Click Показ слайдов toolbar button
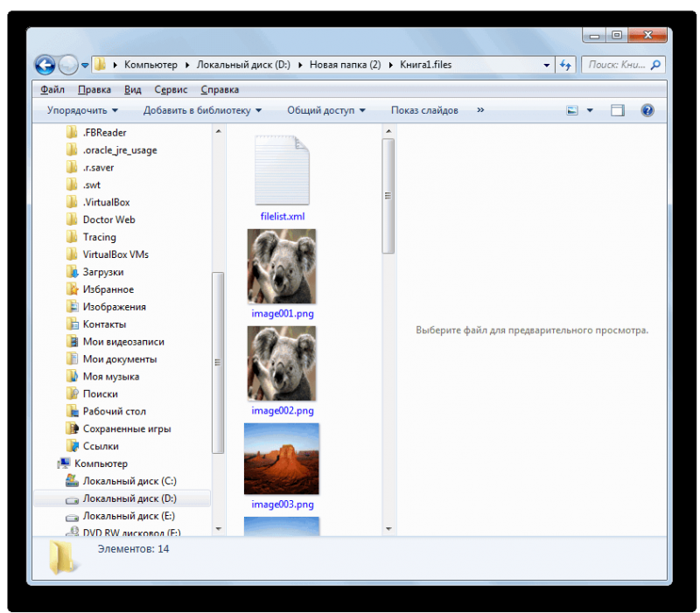Screen dimensions: 700x613 [424, 110]
